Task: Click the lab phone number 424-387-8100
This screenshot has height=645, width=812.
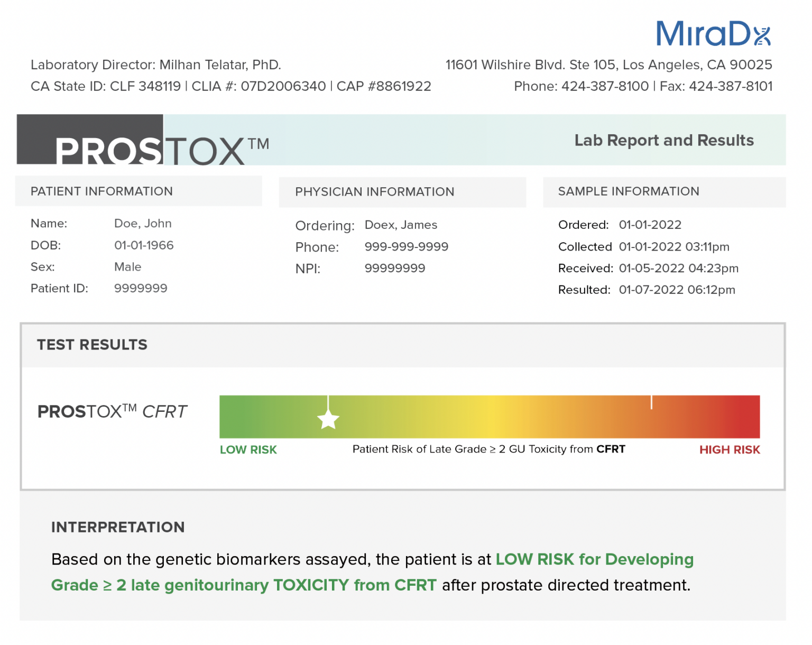Action: click(605, 86)
